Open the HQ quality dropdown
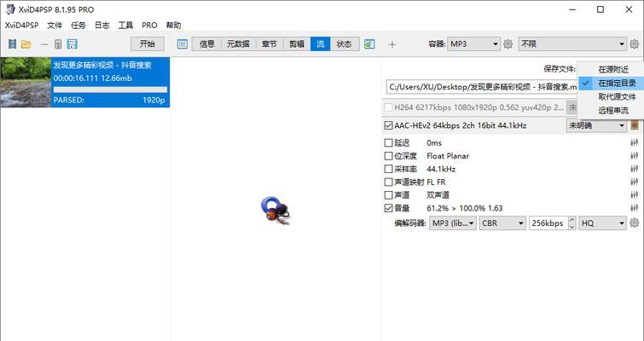This screenshot has height=341, width=644. 602,223
